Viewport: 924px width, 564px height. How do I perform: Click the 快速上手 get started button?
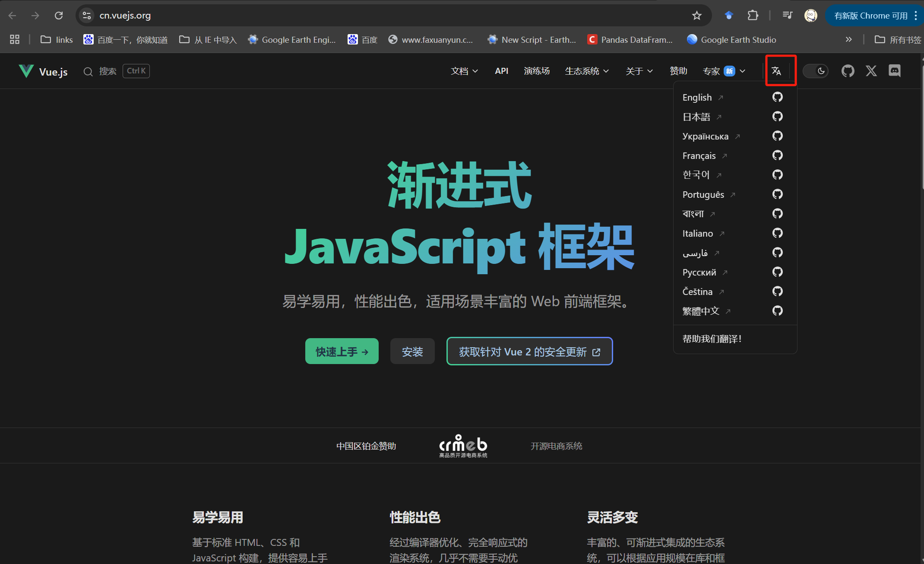click(342, 352)
